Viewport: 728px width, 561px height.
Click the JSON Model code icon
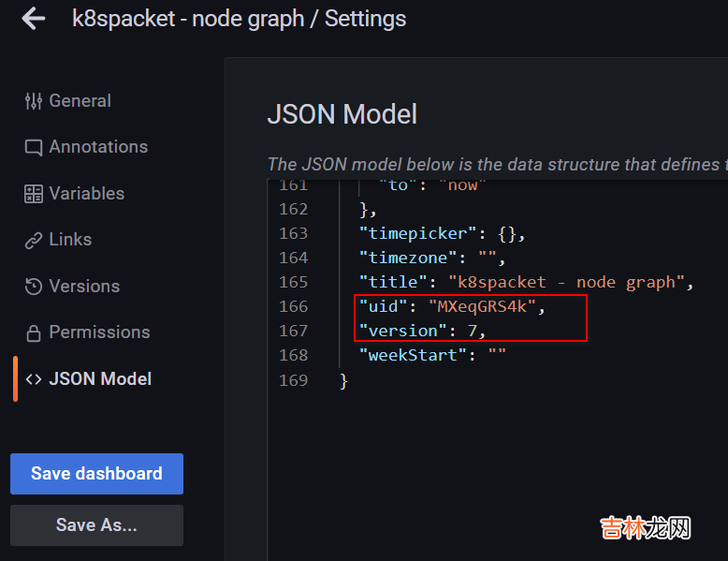click(x=34, y=379)
